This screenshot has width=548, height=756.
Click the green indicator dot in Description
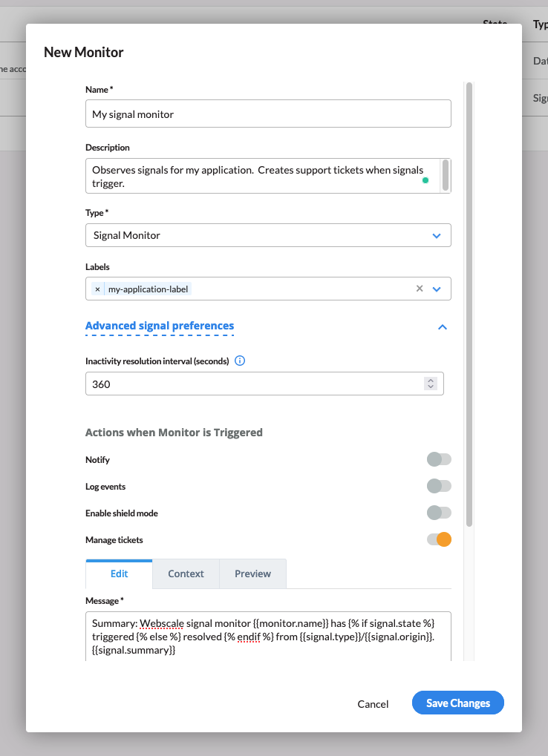click(425, 180)
